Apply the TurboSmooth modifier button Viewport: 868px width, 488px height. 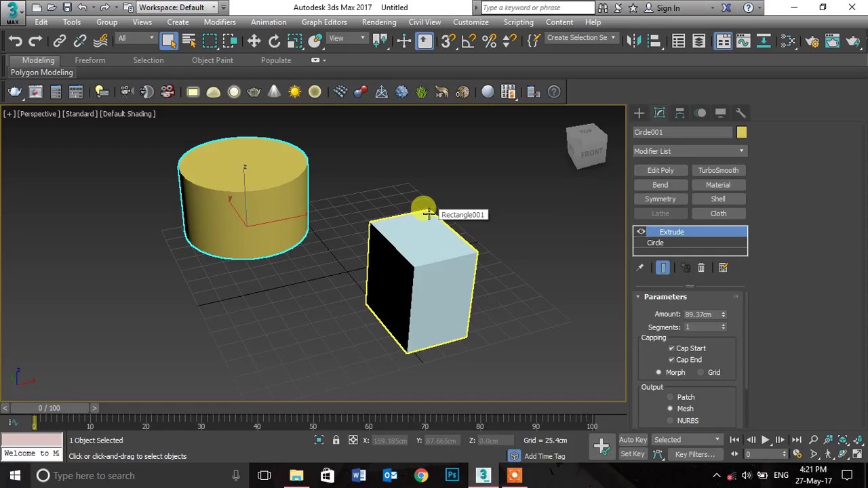click(718, 170)
